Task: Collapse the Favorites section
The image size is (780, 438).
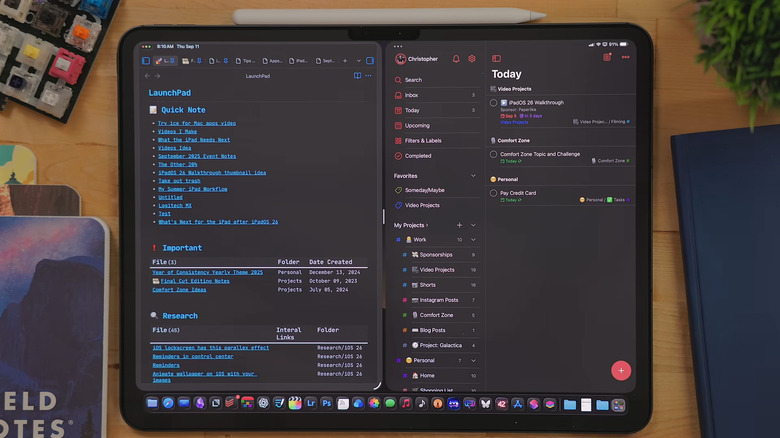Action: [473, 176]
